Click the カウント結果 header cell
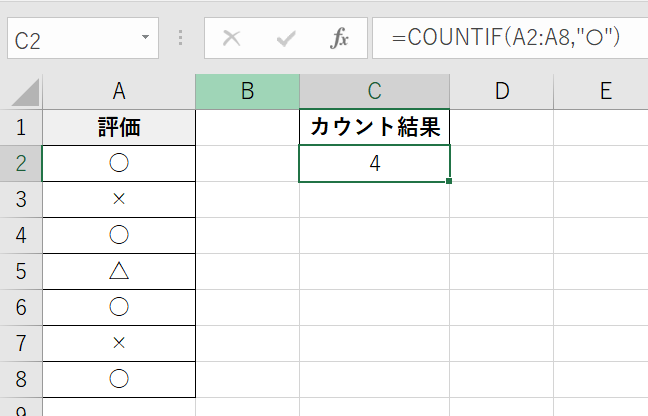This screenshot has height=416, width=648. coord(374,127)
